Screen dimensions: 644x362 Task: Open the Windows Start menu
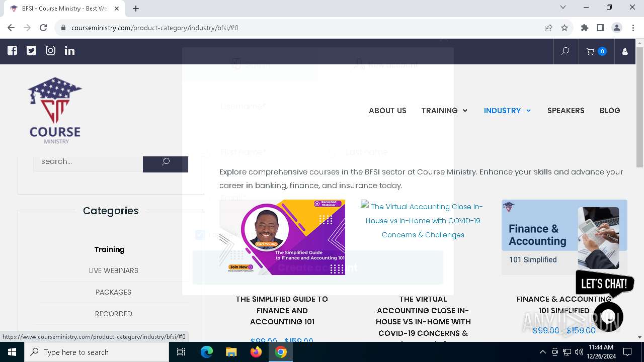(x=12, y=352)
